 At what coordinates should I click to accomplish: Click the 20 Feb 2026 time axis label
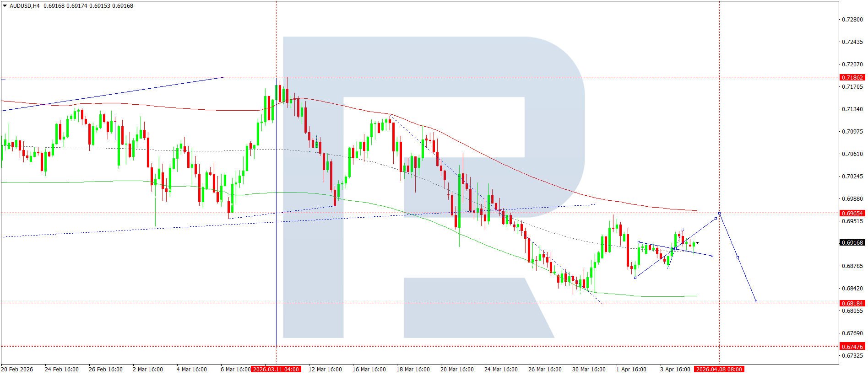pos(17,370)
